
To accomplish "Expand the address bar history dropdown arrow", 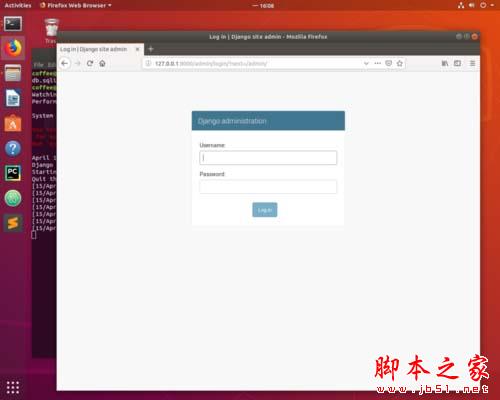I will coord(366,63).
